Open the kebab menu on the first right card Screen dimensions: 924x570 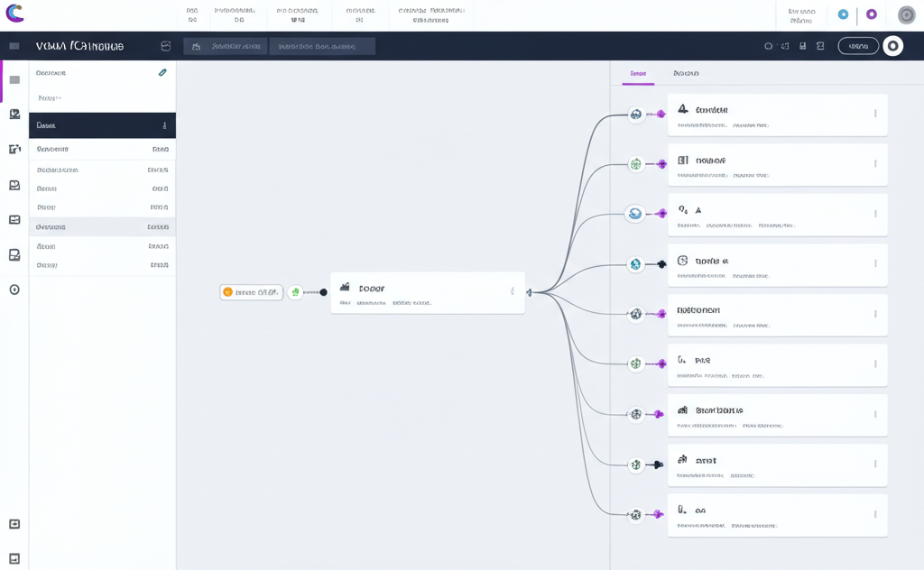(x=875, y=114)
